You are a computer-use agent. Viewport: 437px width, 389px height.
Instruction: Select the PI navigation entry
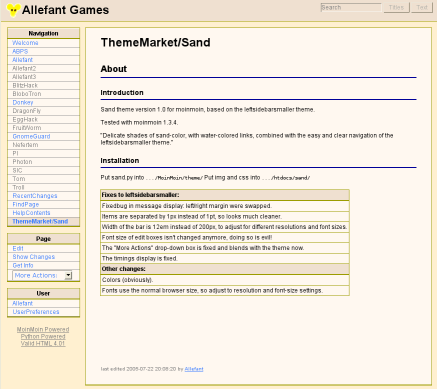click(x=15, y=153)
